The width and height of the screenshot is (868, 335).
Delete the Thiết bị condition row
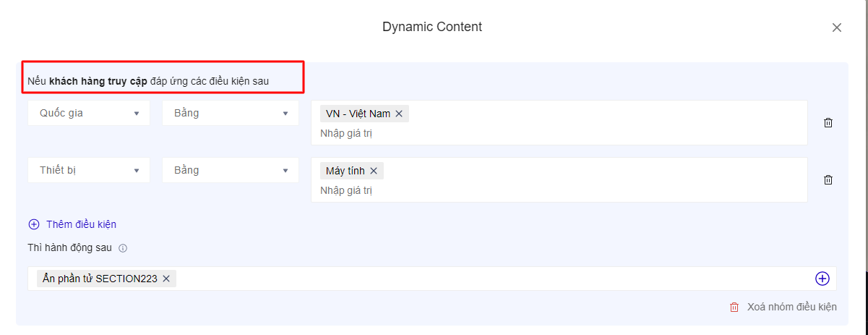pos(828,179)
